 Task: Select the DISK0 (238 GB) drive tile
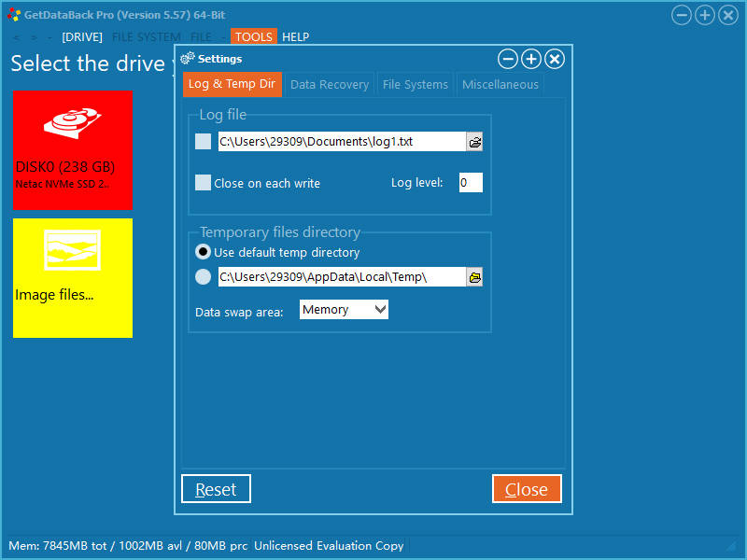pos(72,150)
